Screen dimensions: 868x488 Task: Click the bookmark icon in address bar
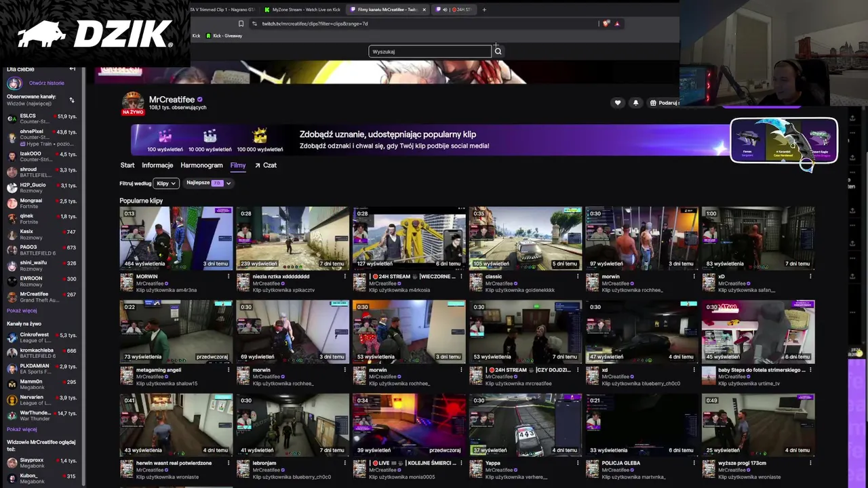coord(241,24)
